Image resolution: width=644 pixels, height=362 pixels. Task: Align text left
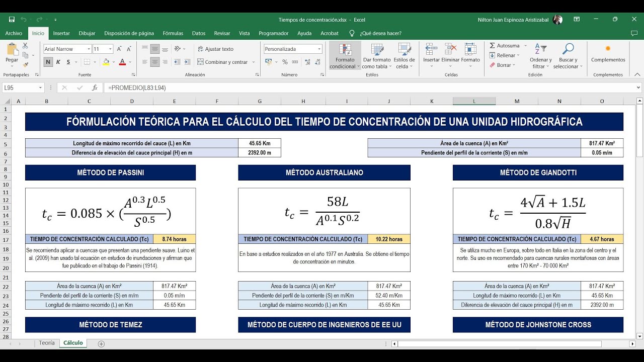coord(145,62)
